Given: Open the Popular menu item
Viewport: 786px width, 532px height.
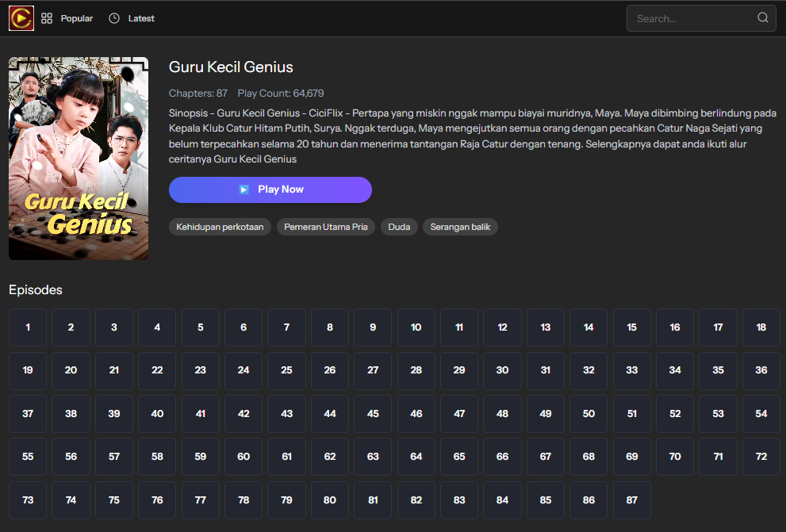Looking at the screenshot, I should pyautogui.click(x=76, y=18).
